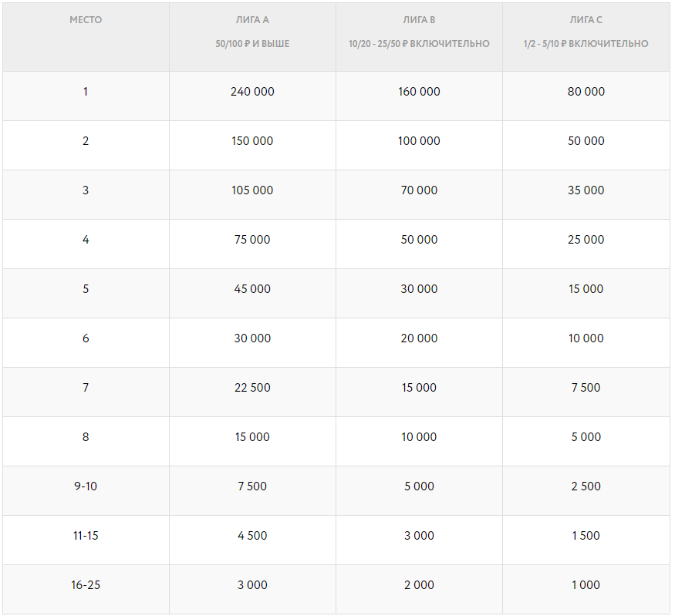Viewport: 675px width, 616px height.
Task: Click the ЛИГА C column header
Action: coord(586,20)
